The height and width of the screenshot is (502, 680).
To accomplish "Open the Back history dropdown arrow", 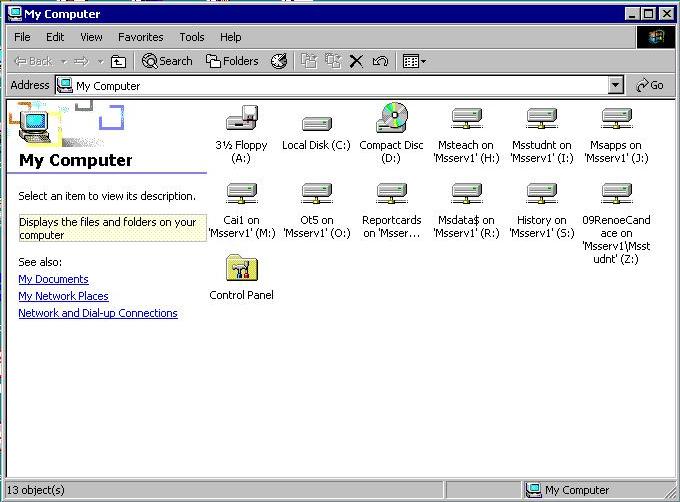I will point(64,62).
